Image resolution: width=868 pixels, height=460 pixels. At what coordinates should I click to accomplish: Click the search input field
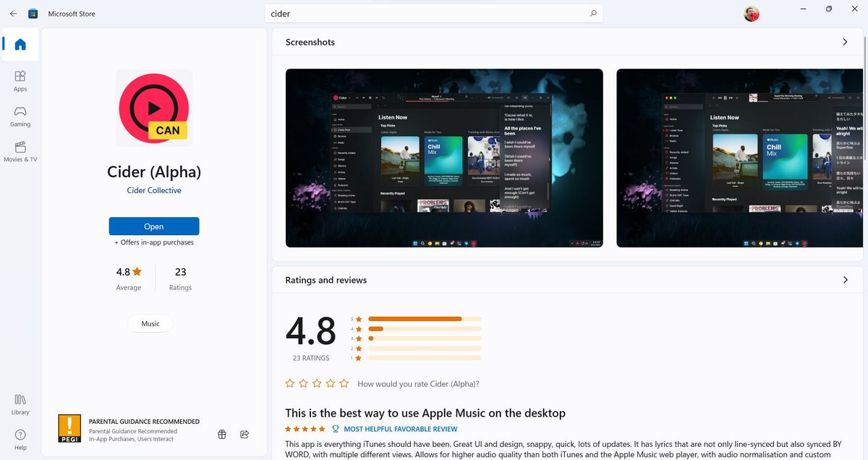click(434, 13)
